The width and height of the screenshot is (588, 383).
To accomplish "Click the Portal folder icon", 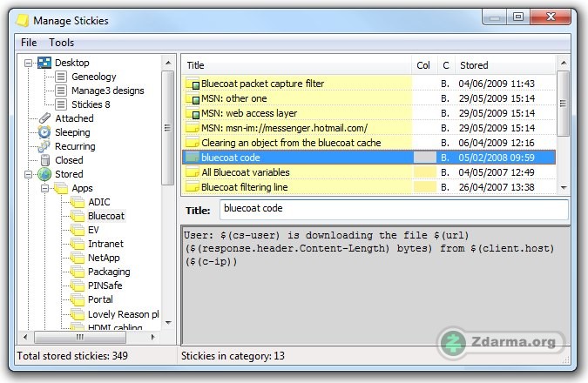I will pyautogui.click(x=78, y=299).
